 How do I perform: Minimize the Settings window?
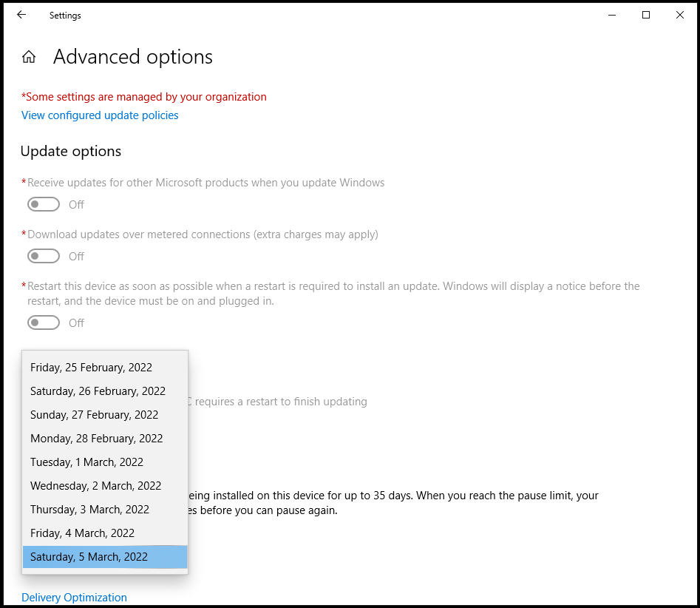pyautogui.click(x=612, y=15)
